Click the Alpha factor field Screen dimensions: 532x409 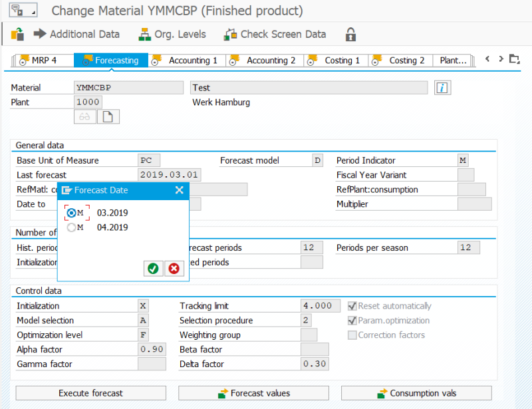[152, 350]
